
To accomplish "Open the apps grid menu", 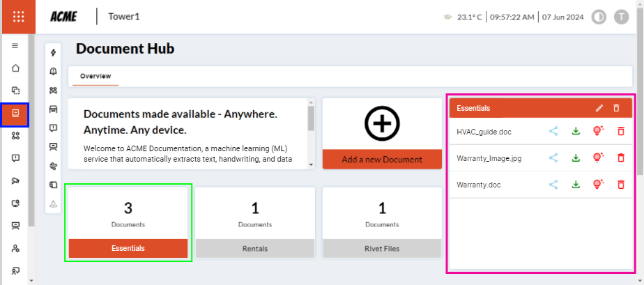I will 18,17.
